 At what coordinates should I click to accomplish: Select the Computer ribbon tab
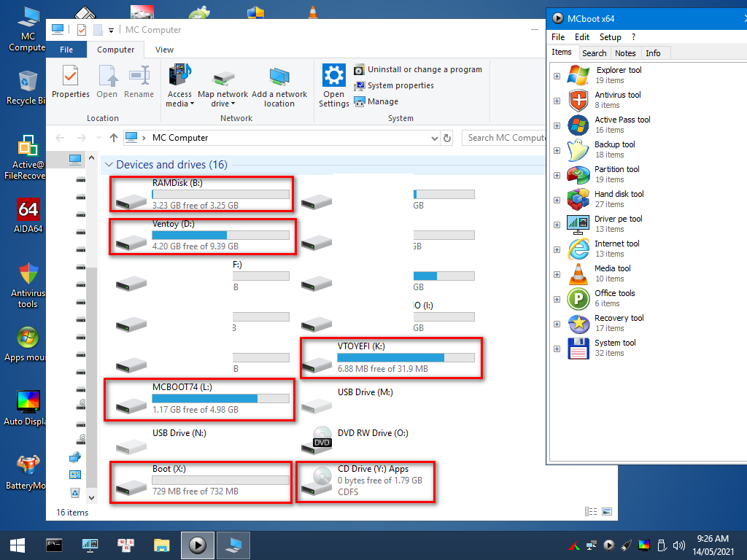click(115, 50)
